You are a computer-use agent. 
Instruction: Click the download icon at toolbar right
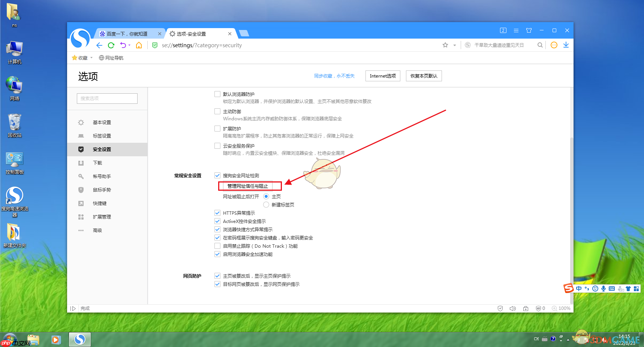click(x=566, y=45)
